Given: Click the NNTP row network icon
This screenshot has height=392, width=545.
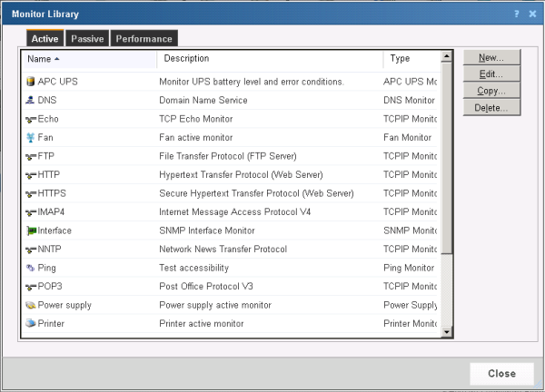Looking at the screenshot, I should point(31,250).
